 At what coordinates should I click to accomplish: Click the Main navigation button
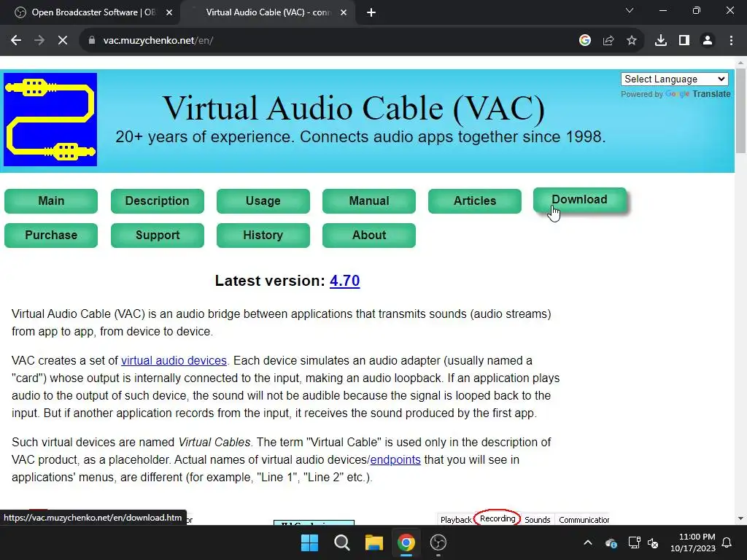pos(51,201)
